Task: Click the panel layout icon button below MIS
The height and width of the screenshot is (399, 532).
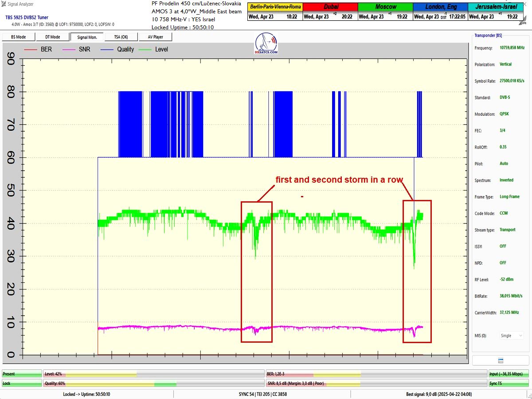Action: (x=500, y=360)
